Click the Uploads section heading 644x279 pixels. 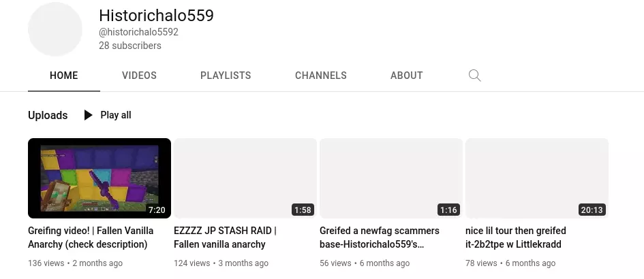point(48,115)
